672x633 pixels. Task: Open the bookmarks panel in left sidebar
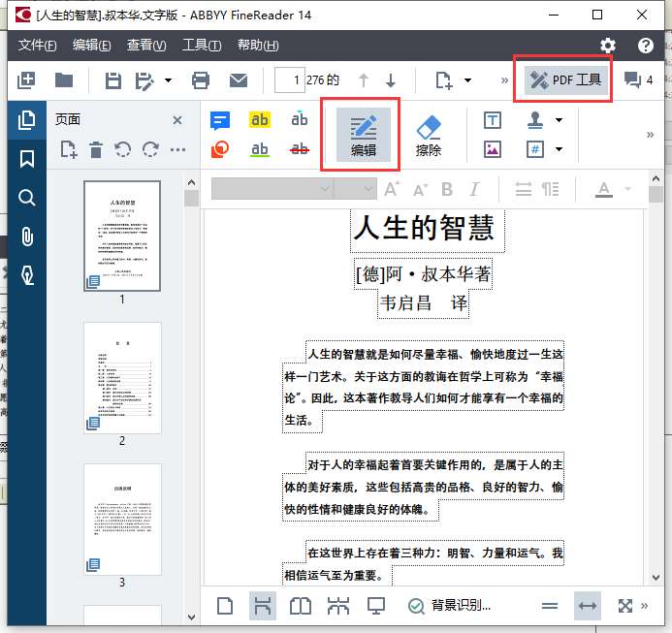pyautogui.click(x=27, y=159)
